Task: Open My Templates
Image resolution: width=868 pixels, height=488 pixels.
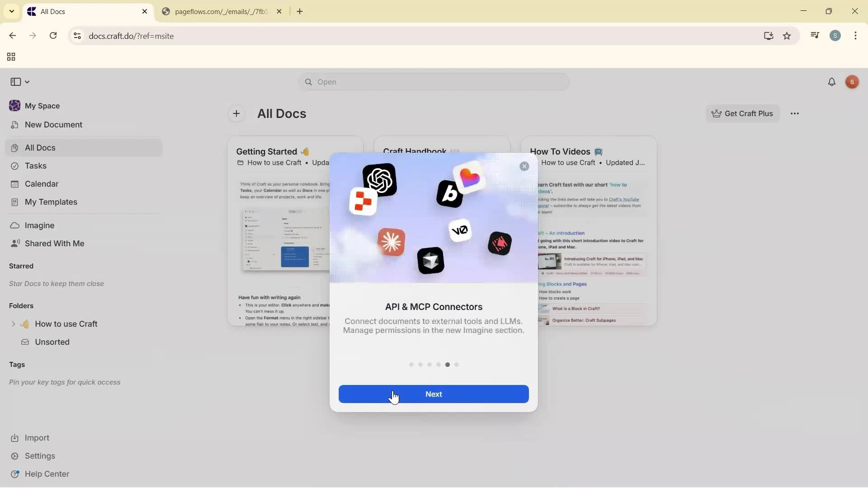Action: 50,202
